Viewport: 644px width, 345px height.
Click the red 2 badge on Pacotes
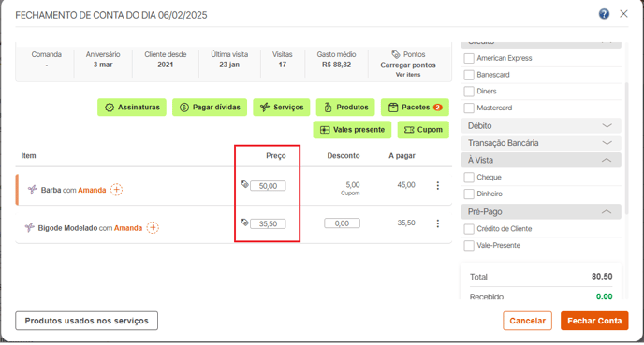[438, 108]
